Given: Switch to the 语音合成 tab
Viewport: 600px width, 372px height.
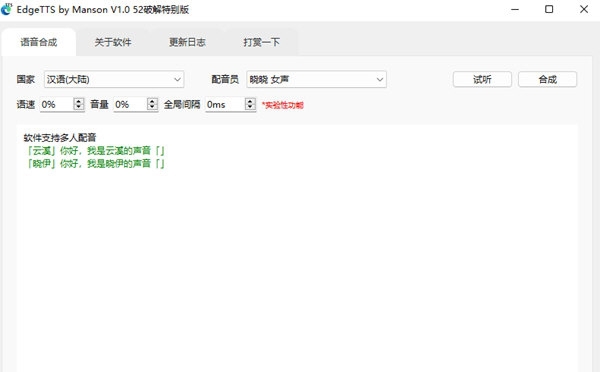Looking at the screenshot, I should 39,42.
